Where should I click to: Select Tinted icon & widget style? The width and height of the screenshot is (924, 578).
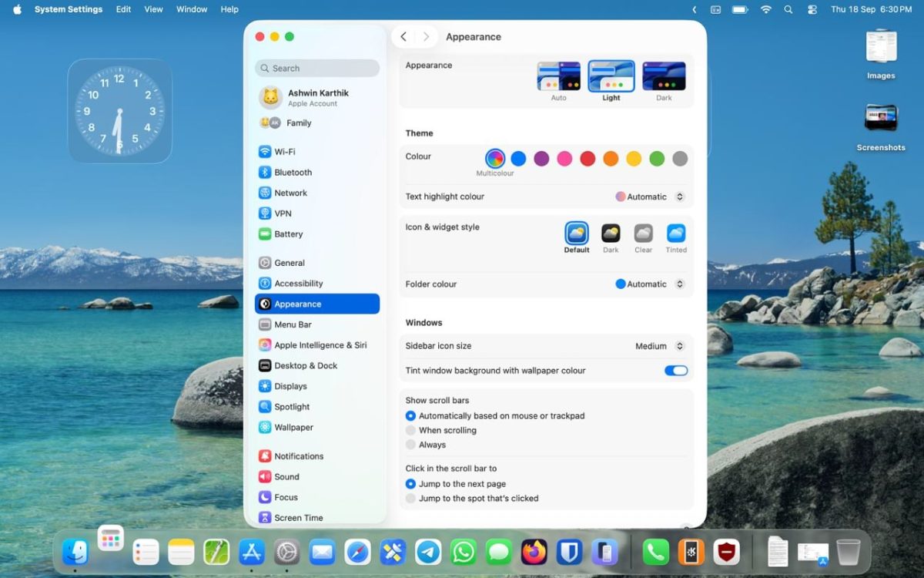coord(676,234)
